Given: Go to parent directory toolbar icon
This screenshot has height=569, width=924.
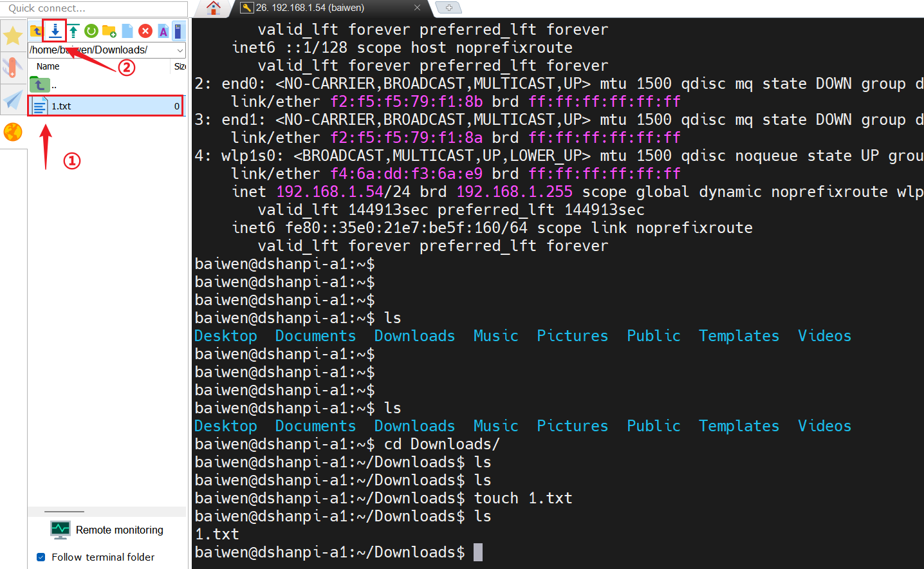Looking at the screenshot, I should click(37, 31).
